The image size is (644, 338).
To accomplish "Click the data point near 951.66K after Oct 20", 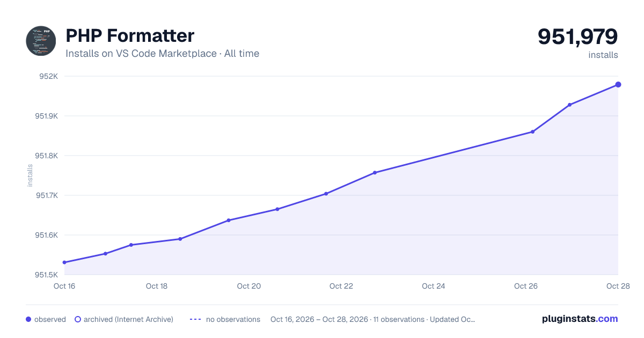I will [277, 209].
